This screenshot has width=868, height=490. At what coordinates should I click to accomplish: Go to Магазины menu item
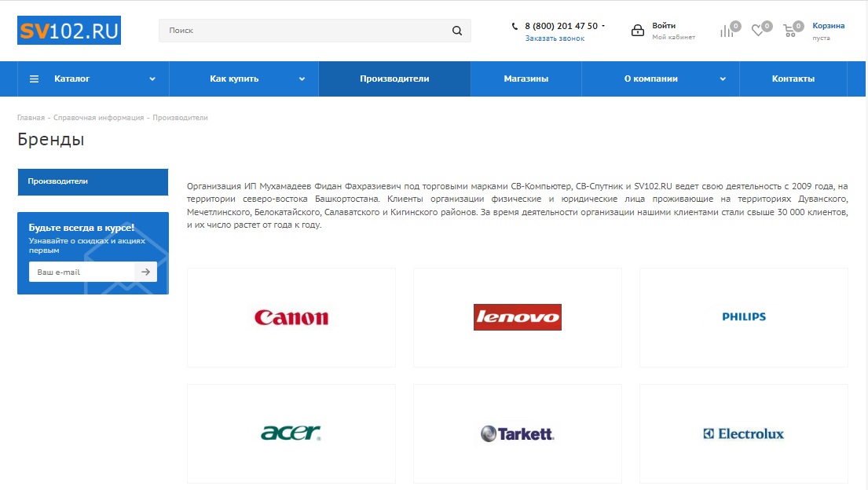click(526, 79)
